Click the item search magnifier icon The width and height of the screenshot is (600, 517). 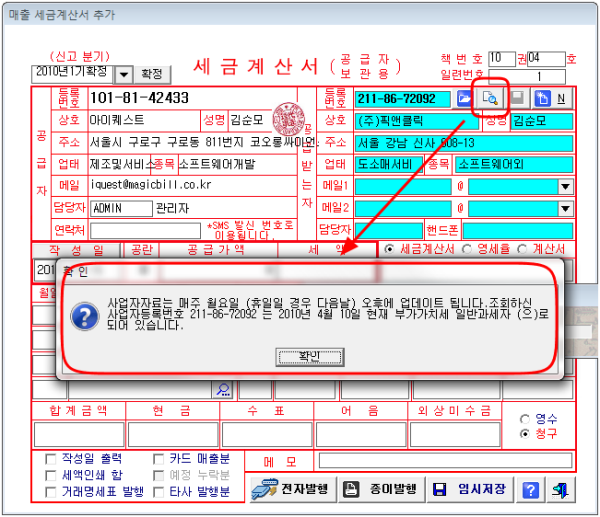(x=224, y=389)
